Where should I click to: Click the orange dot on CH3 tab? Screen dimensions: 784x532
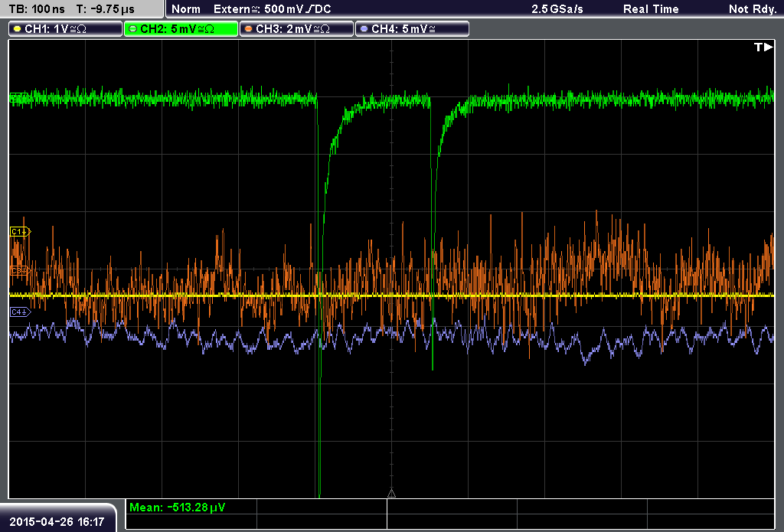click(x=248, y=29)
